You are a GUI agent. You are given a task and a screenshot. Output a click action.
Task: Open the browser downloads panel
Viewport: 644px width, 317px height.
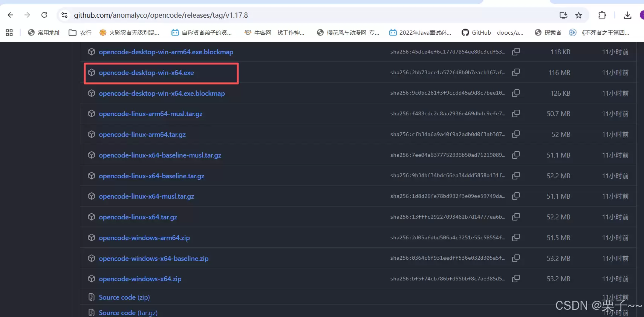(x=627, y=15)
